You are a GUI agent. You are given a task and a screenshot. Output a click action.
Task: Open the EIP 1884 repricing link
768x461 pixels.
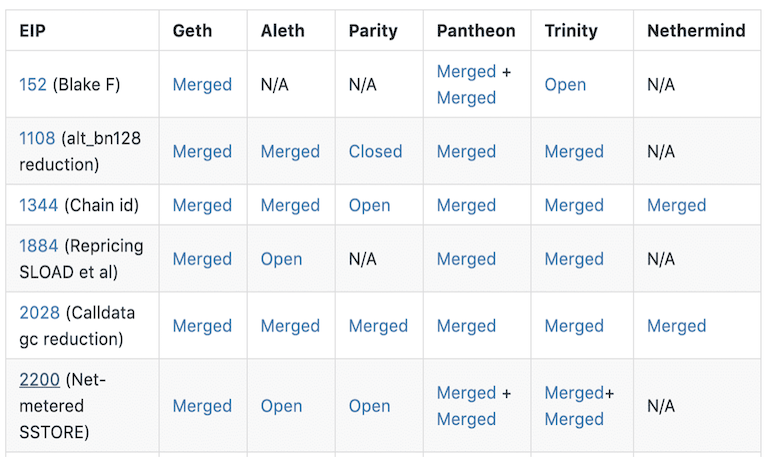pos(39,245)
